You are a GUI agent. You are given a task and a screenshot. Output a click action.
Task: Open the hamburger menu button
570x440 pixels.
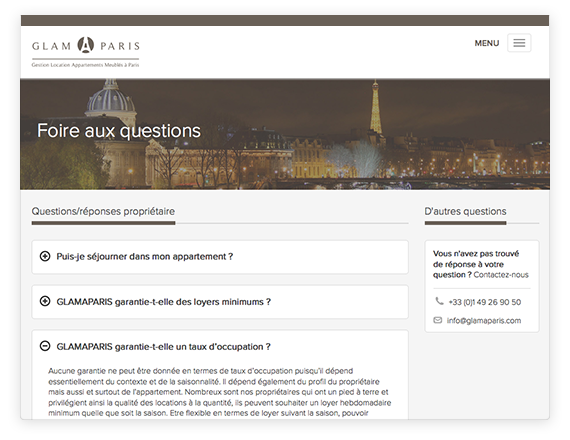[x=519, y=43]
